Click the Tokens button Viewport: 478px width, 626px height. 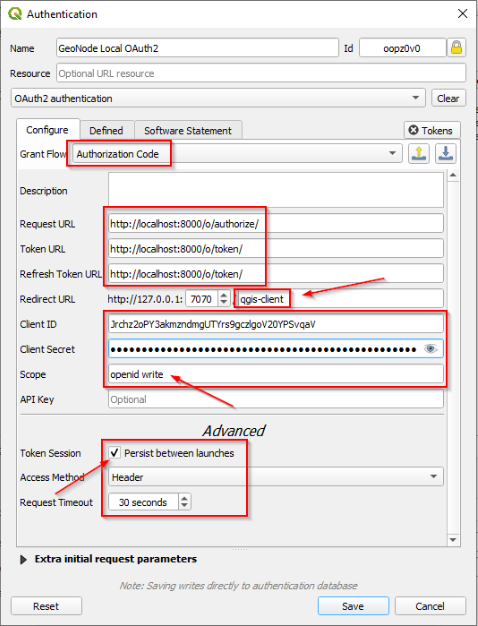coord(432,131)
